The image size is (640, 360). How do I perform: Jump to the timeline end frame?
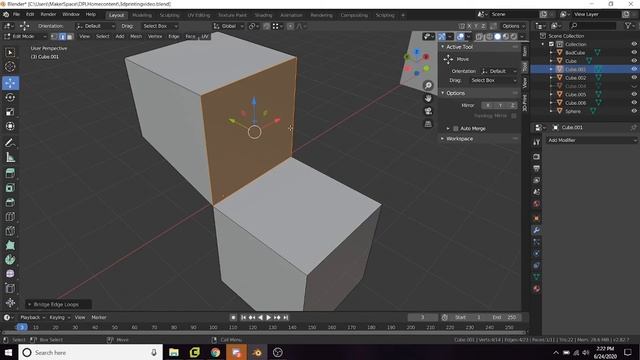click(x=286, y=317)
